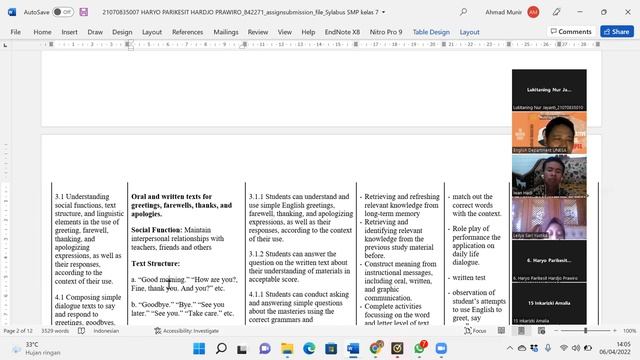Click the Save floppy disk icon

pos(84,12)
